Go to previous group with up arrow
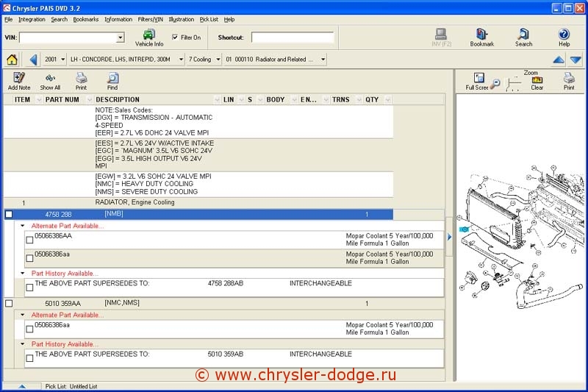588x392 pixels. coord(559,60)
